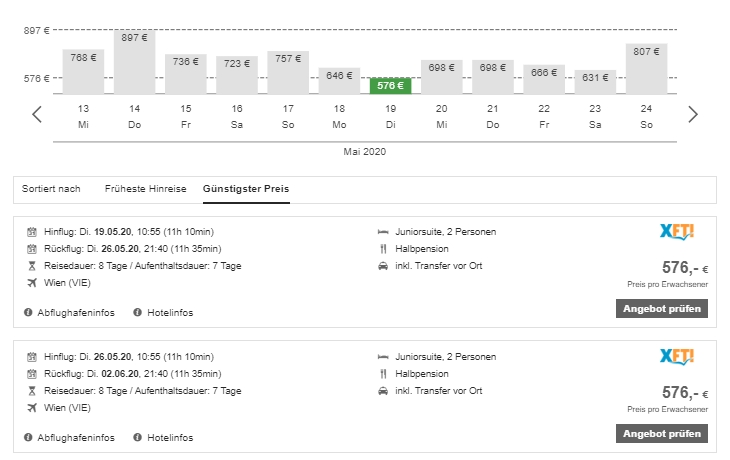Select Günstigster Preis sorting tab
This screenshot has height=460, width=730.
[245, 188]
